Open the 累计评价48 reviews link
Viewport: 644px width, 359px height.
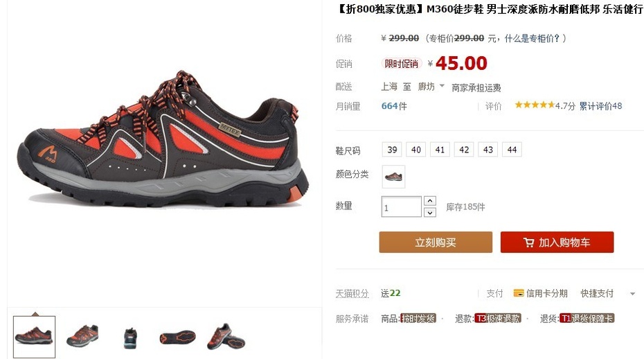pyautogui.click(x=600, y=106)
